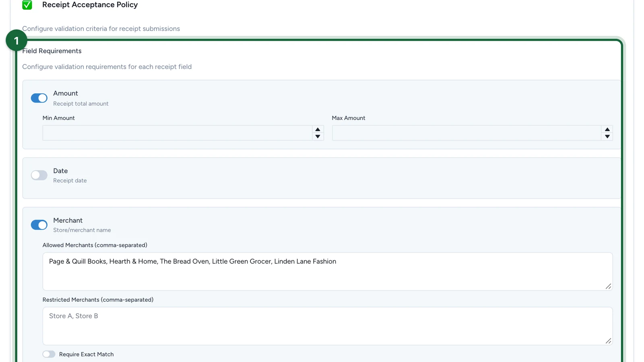Image resolution: width=644 pixels, height=362 pixels.
Task: Click the green checkmark policy icon
Action: 27,5
